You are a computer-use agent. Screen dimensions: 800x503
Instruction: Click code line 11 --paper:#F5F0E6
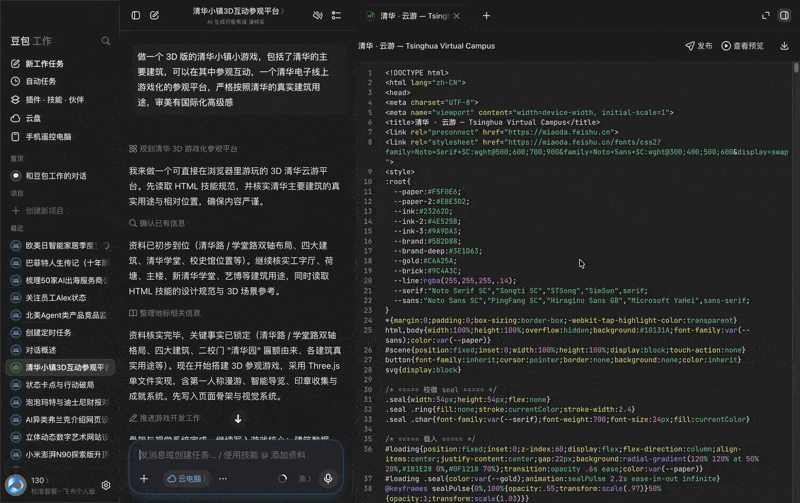428,192
